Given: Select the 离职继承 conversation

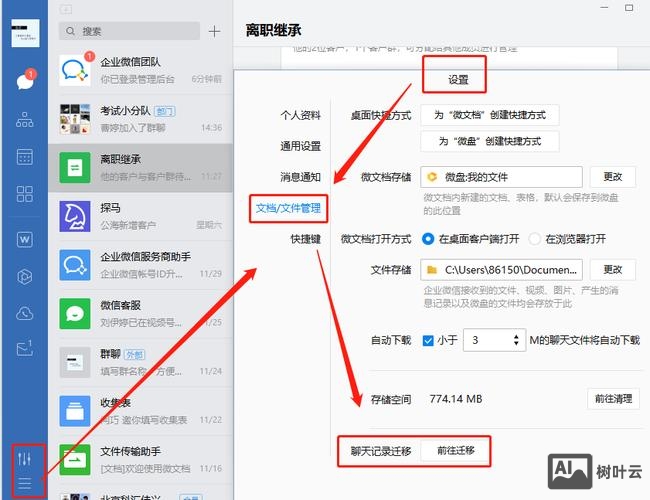Looking at the screenshot, I should [x=141, y=168].
